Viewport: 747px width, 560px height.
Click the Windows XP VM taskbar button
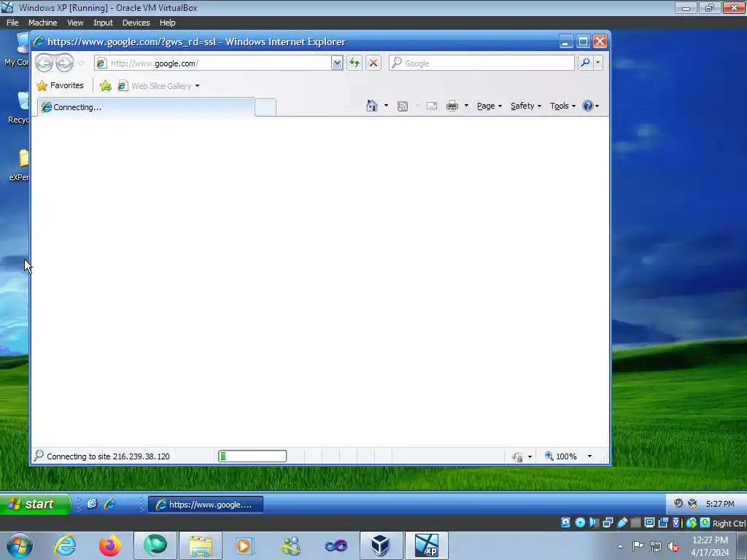426,545
